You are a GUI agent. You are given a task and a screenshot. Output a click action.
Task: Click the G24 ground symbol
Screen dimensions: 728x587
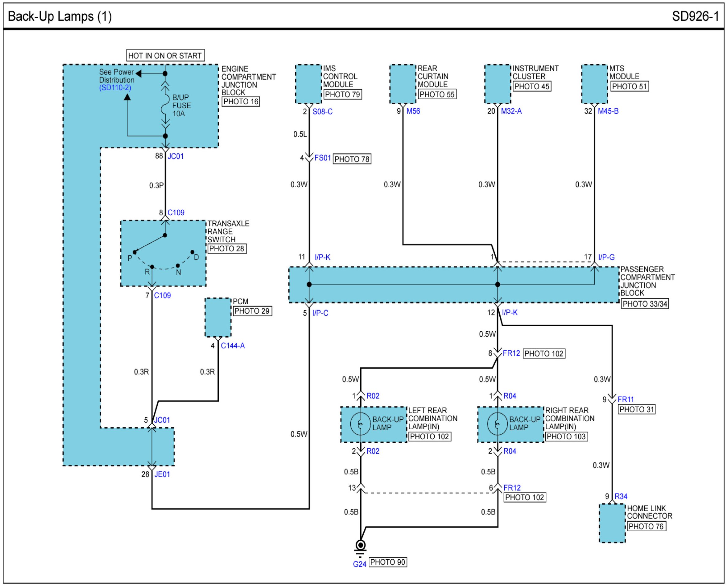[361, 545]
